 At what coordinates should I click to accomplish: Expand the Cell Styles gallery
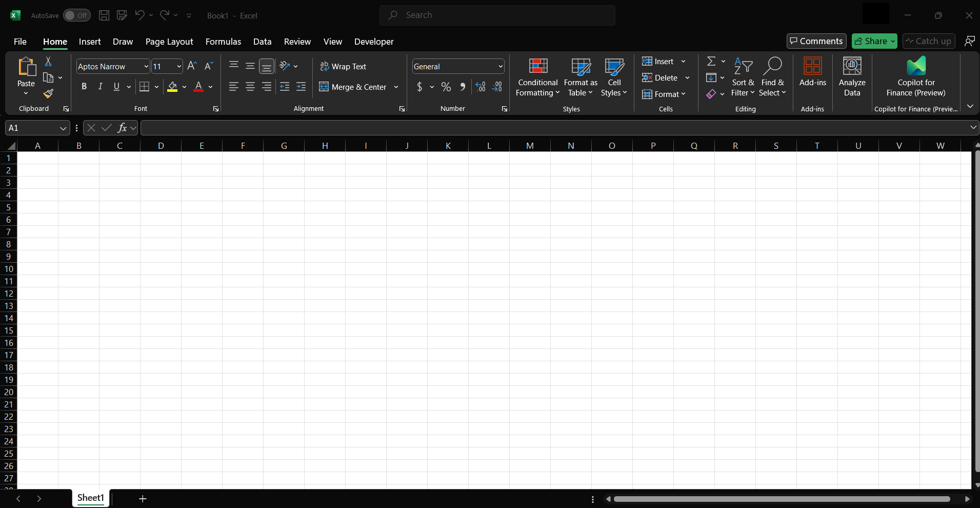coord(614,76)
